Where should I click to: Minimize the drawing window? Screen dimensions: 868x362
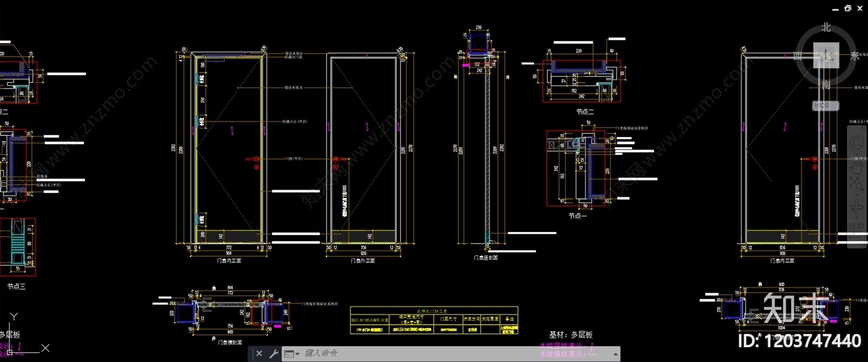[x=835, y=9]
